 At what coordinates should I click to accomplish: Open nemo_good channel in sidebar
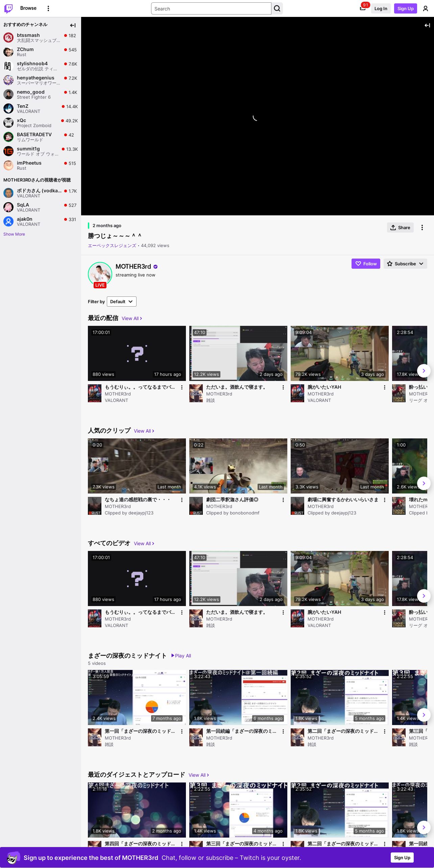pyautogui.click(x=41, y=94)
